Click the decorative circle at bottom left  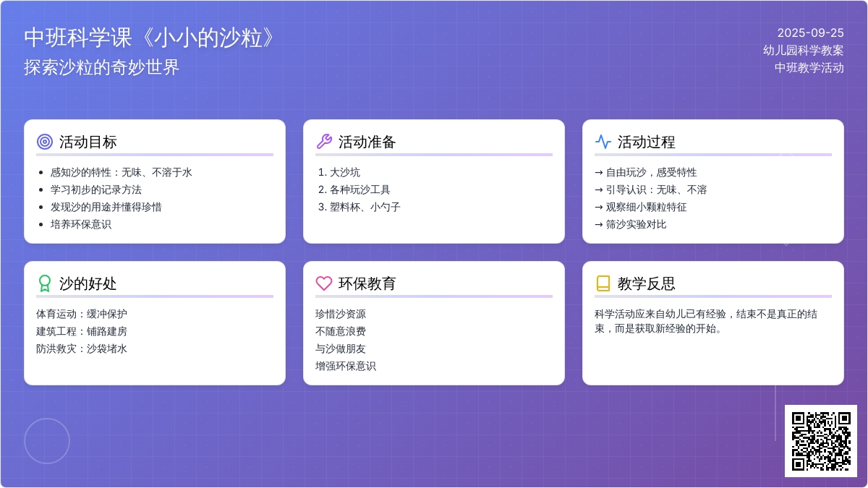click(x=47, y=441)
